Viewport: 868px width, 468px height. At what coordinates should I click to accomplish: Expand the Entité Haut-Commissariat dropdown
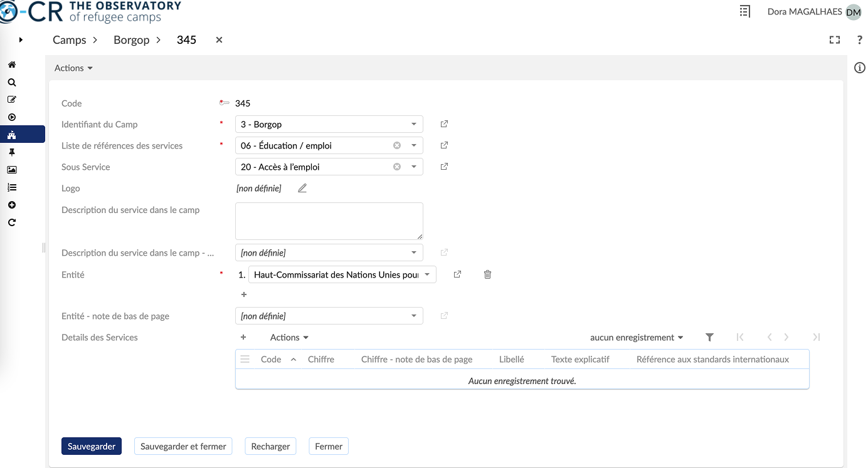(427, 274)
